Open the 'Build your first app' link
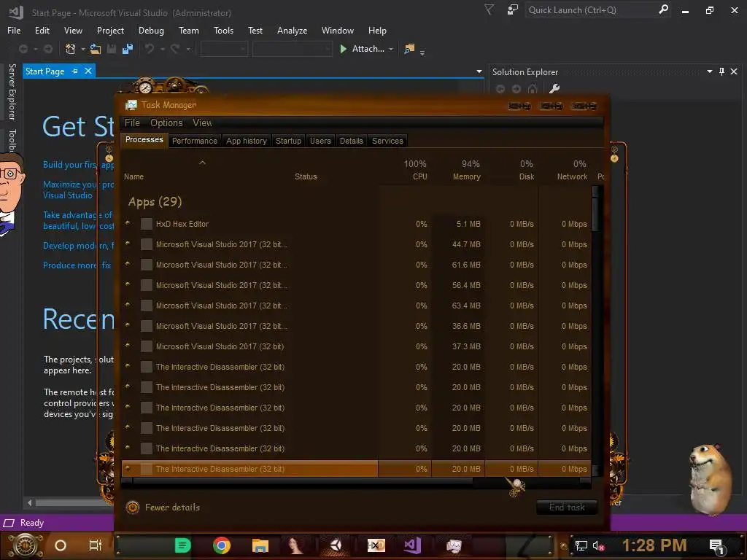The width and height of the screenshot is (747, 560). pyautogui.click(x=78, y=165)
